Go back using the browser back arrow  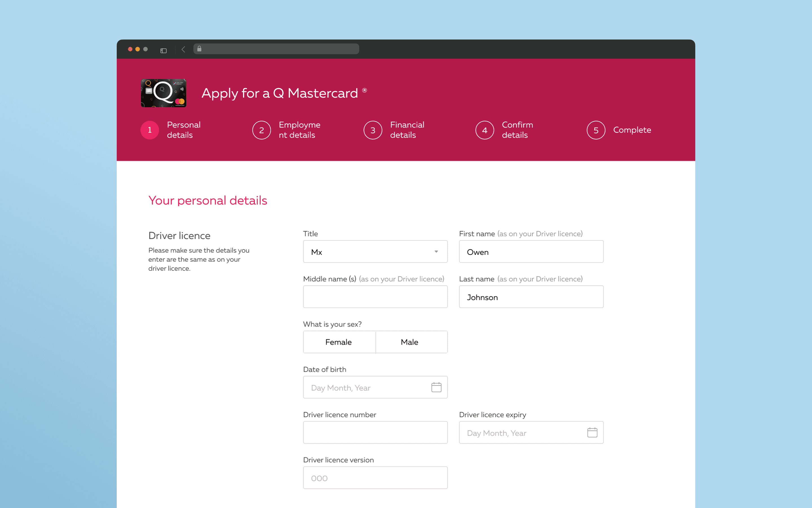coord(183,50)
